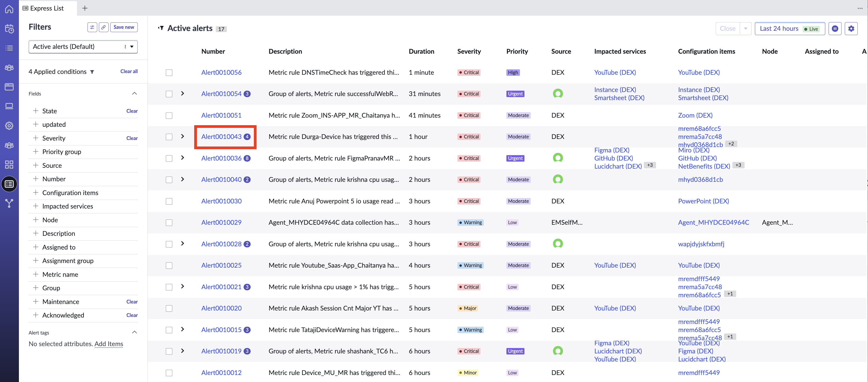
Task: Add State field condition with plus
Action: (x=35, y=111)
